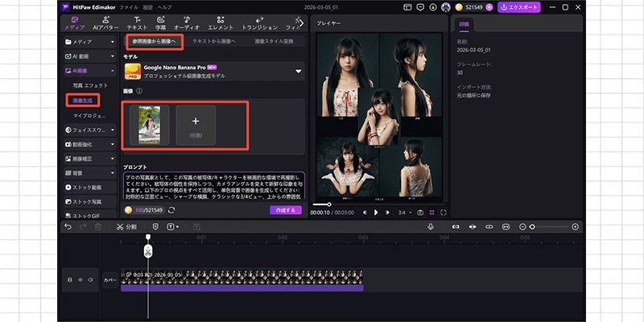Screen dimensions: 644x322
Task: Open the user account avatar
Action: click(446, 7)
